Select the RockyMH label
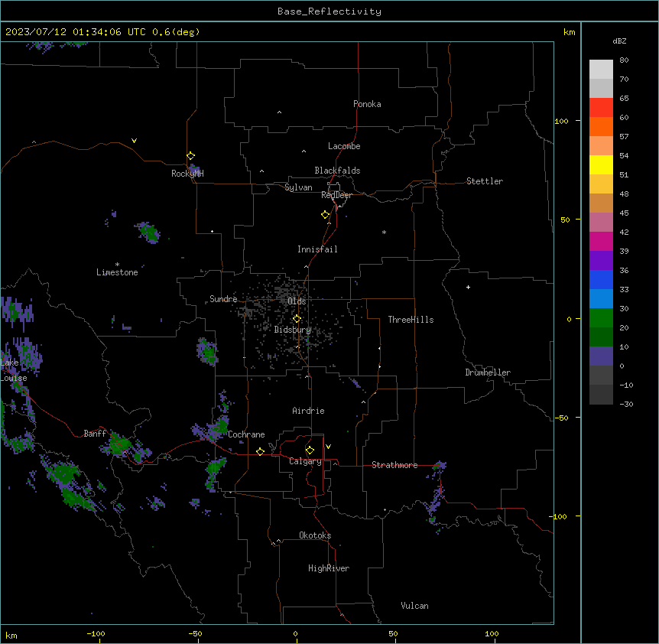Image resolution: width=659 pixels, height=644 pixels. pos(187,174)
